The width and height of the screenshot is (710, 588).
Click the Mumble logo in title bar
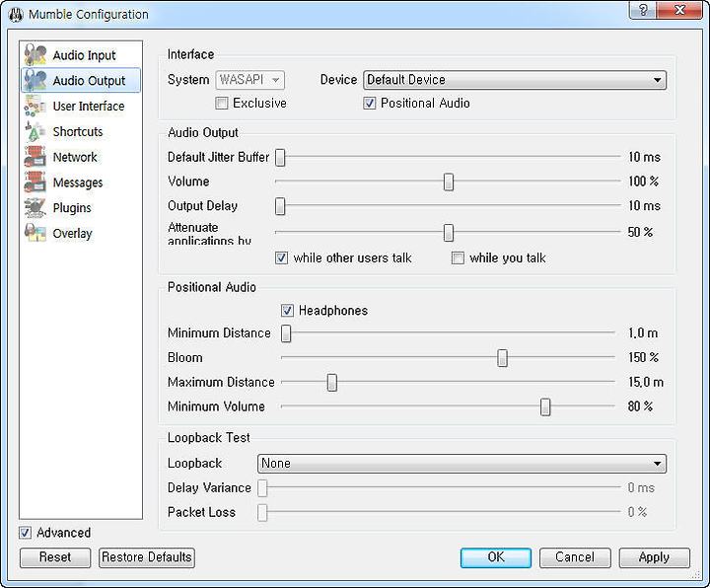tap(16, 15)
